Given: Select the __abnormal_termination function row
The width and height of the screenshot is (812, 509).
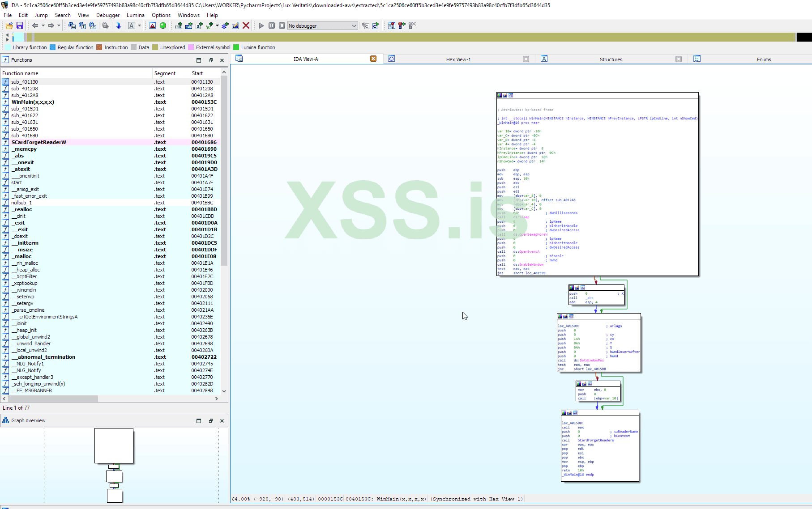Looking at the screenshot, I should pyautogui.click(x=111, y=357).
